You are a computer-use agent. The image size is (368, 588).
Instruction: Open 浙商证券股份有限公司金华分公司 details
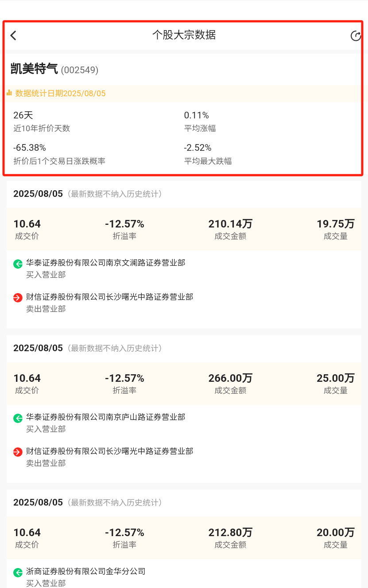(x=85, y=572)
